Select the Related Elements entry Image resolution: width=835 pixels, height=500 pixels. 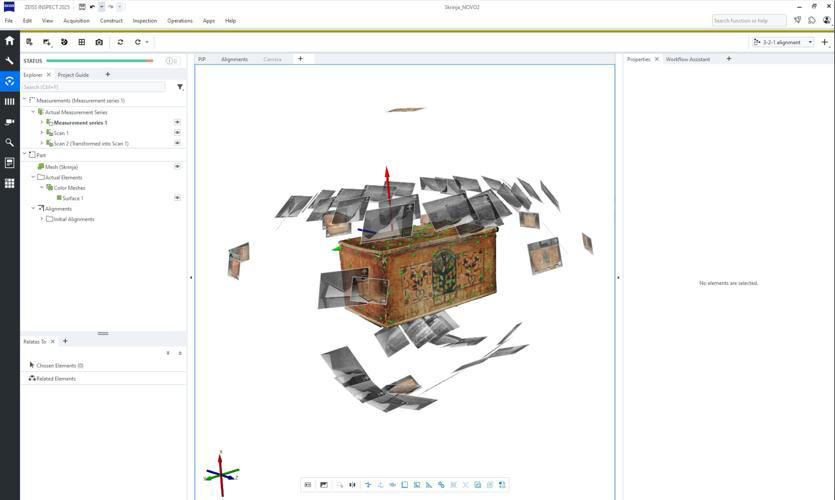[56, 379]
